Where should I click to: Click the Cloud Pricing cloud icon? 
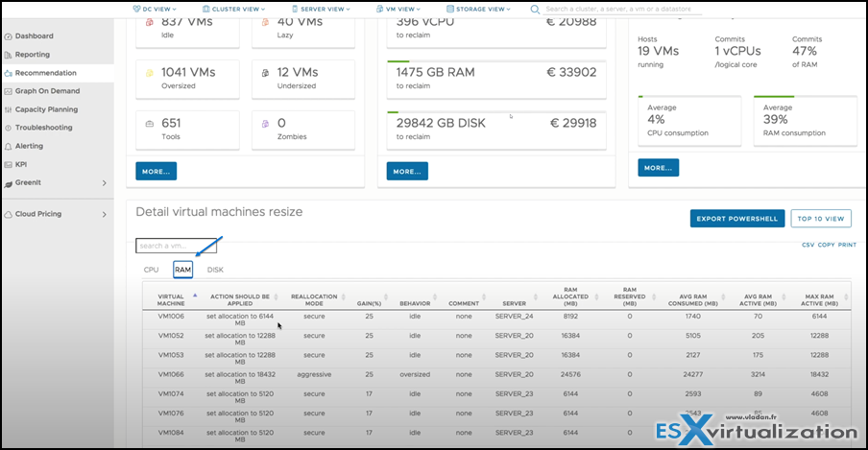(x=8, y=214)
